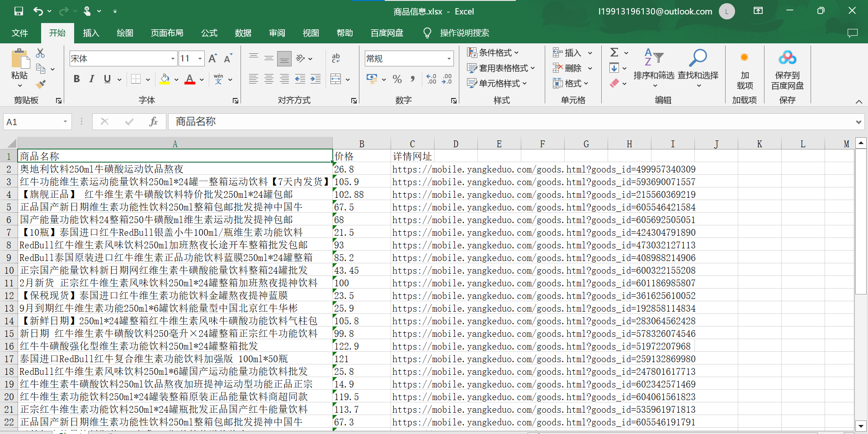Cut selection with the scissors icon
The height and width of the screenshot is (434, 868).
40,53
